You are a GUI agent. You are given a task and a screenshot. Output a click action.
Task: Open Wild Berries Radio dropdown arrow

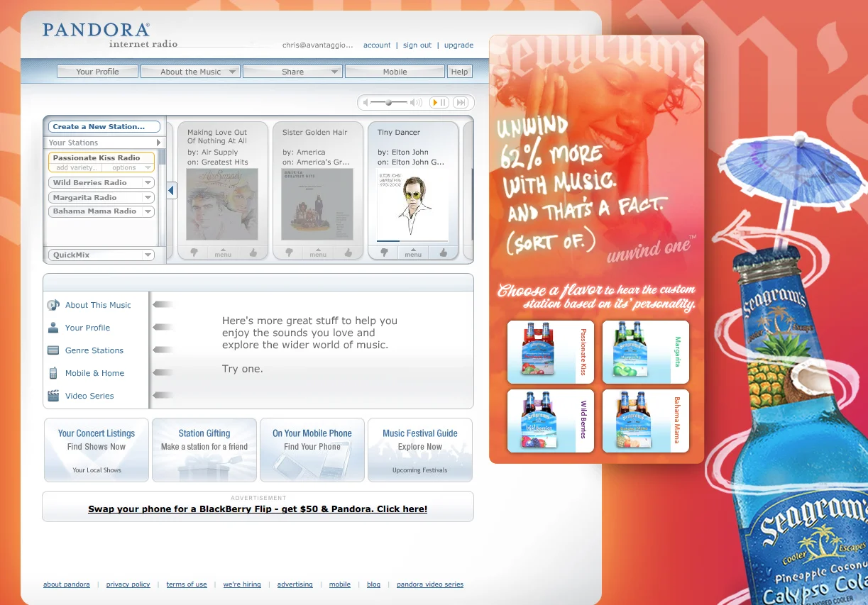(148, 183)
